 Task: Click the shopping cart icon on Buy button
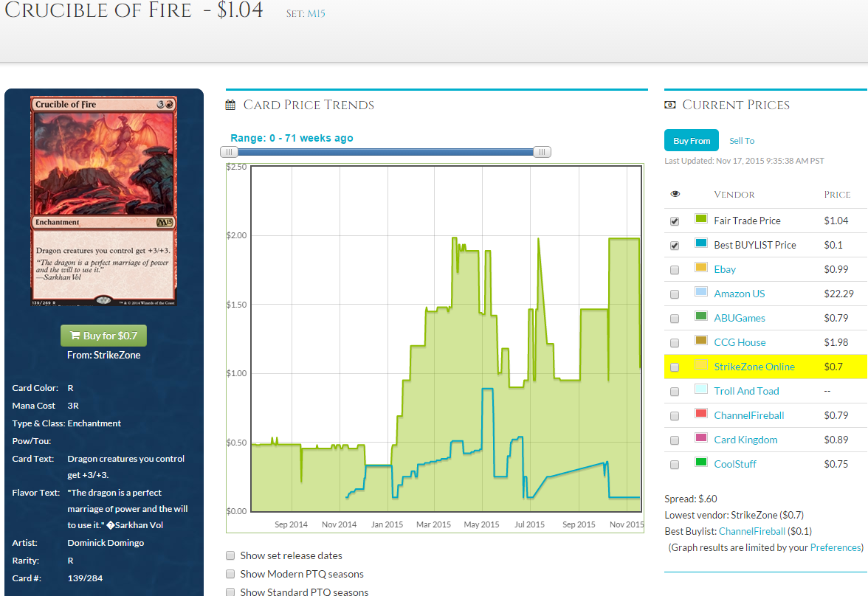[x=75, y=336]
